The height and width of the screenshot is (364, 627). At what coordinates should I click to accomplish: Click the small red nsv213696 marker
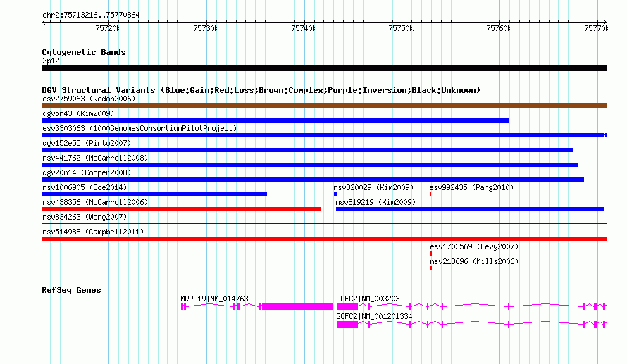click(x=431, y=268)
